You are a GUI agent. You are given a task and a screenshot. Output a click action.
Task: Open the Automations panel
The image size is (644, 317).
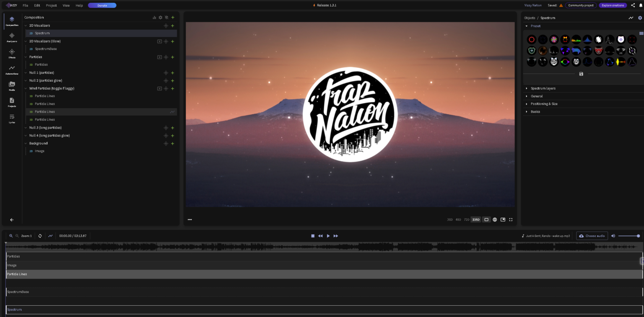(x=12, y=69)
